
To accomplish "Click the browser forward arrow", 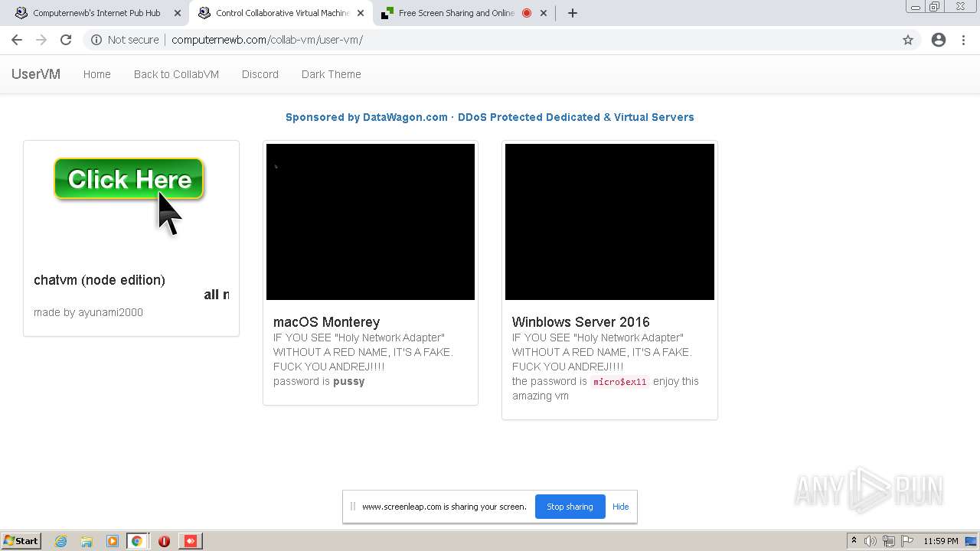I will [41, 40].
